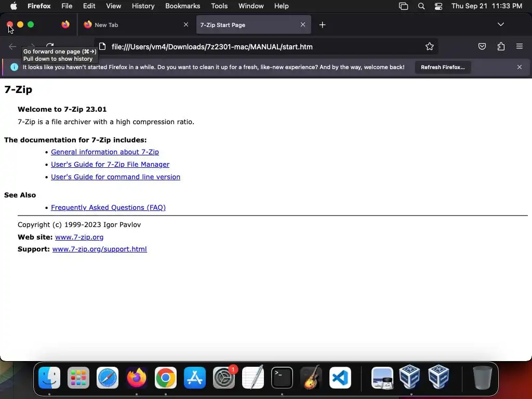Image resolution: width=532 pixels, height=399 pixels.
Task: Open User's Guide for command line version
Action: (115, 177)
